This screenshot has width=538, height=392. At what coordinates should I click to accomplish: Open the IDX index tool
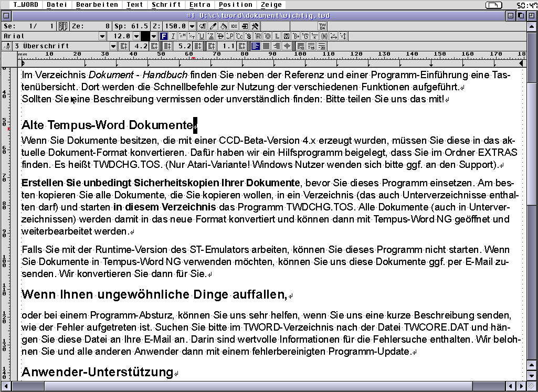(x=234, y=26)
